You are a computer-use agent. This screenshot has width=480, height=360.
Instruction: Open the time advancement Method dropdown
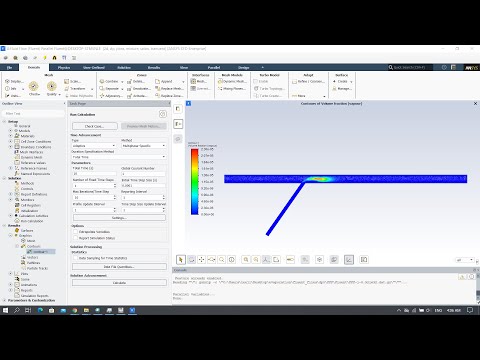[x=144, y=146]
